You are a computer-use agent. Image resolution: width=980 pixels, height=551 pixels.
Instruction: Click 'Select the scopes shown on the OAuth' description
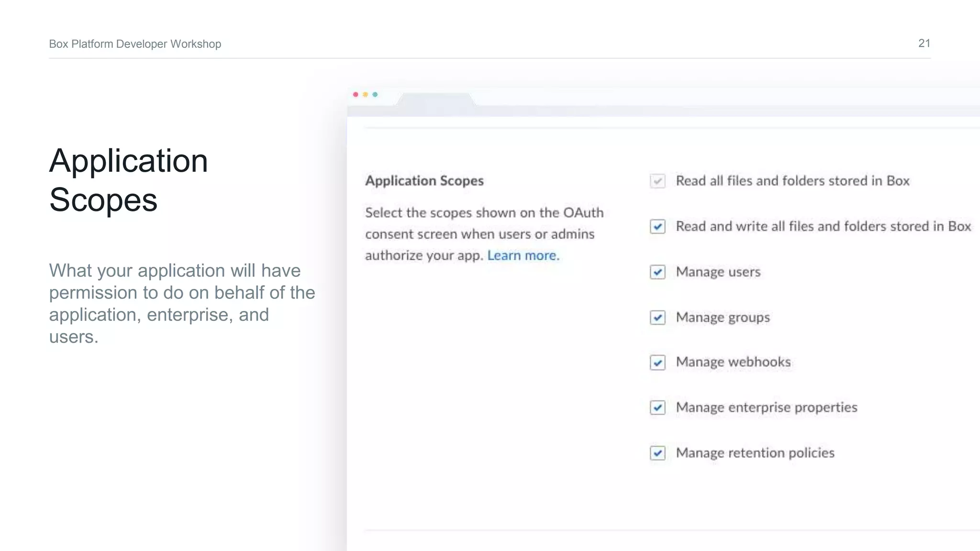click(484, 234)
